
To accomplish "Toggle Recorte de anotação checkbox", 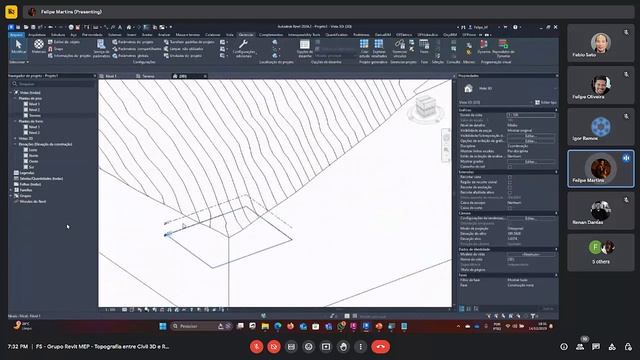I will coord(510,187).
